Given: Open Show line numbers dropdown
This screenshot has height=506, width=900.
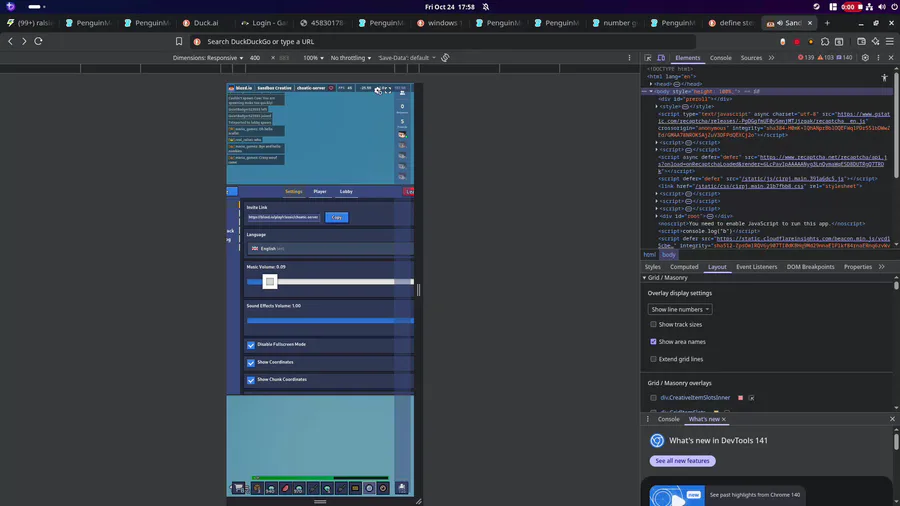Looking at the screenshot, I should (x=680, y=309).
